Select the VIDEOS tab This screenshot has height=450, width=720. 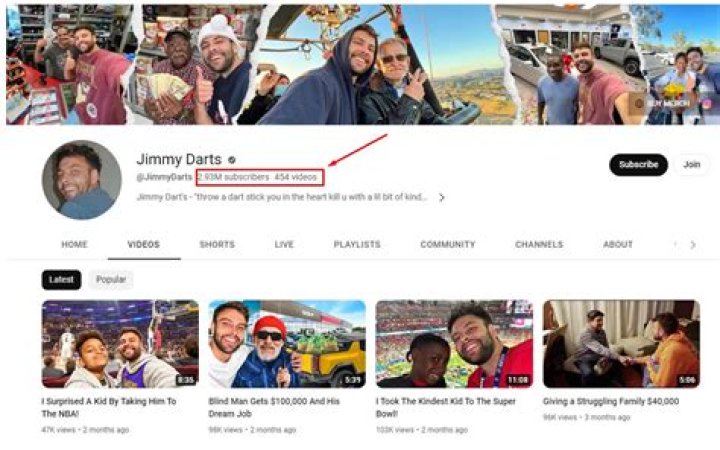(x=143, y=244)
